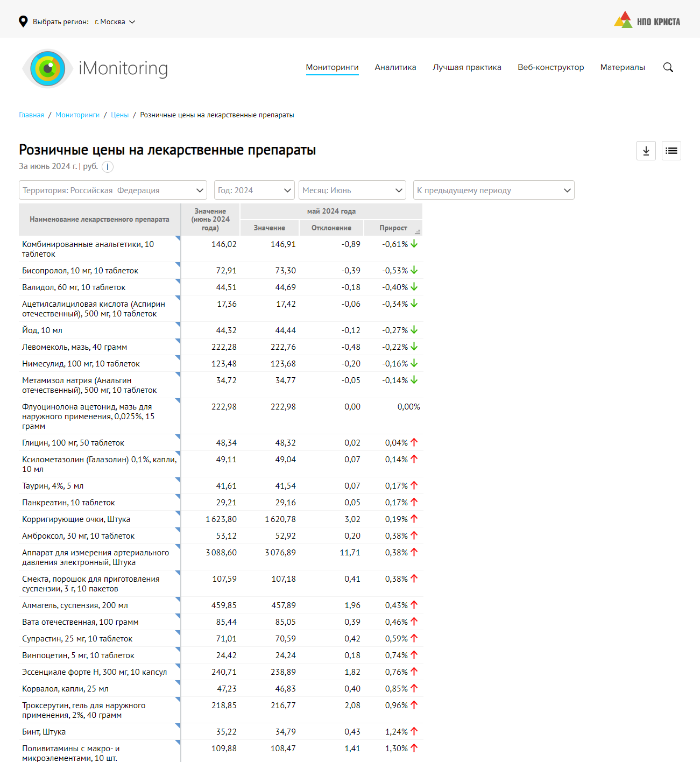Click the download icon button
Image resolution: width=700 pixels, height=762 pixels.
[646, 151]
